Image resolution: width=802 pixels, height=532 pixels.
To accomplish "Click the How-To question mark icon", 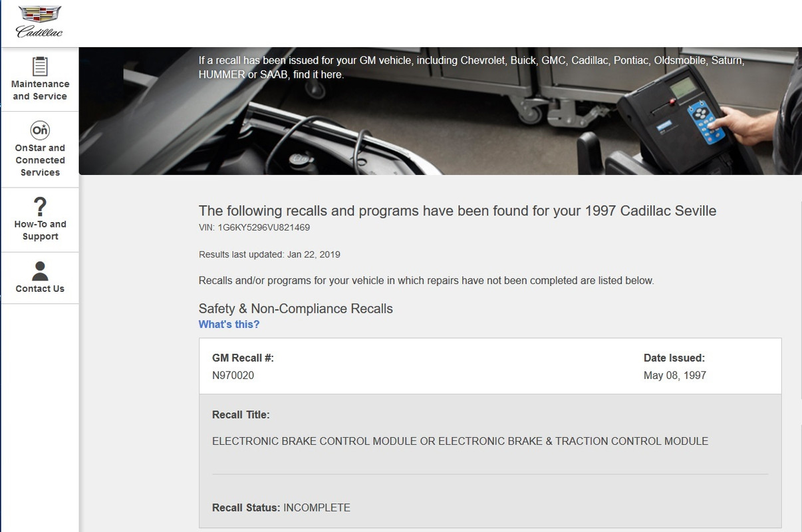I will pyautogui.click(x=40, y=205).
